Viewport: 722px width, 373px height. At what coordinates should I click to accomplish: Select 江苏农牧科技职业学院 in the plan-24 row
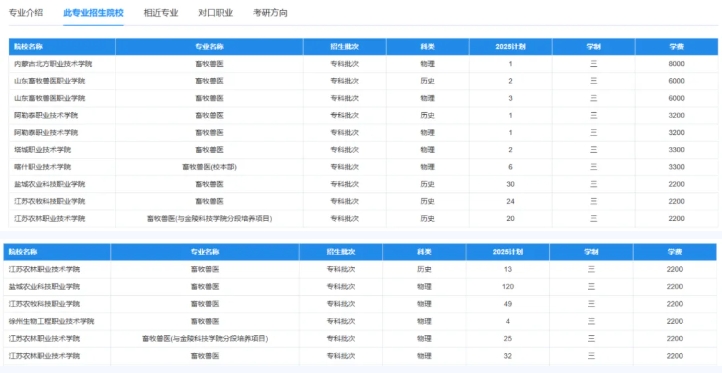50,201
